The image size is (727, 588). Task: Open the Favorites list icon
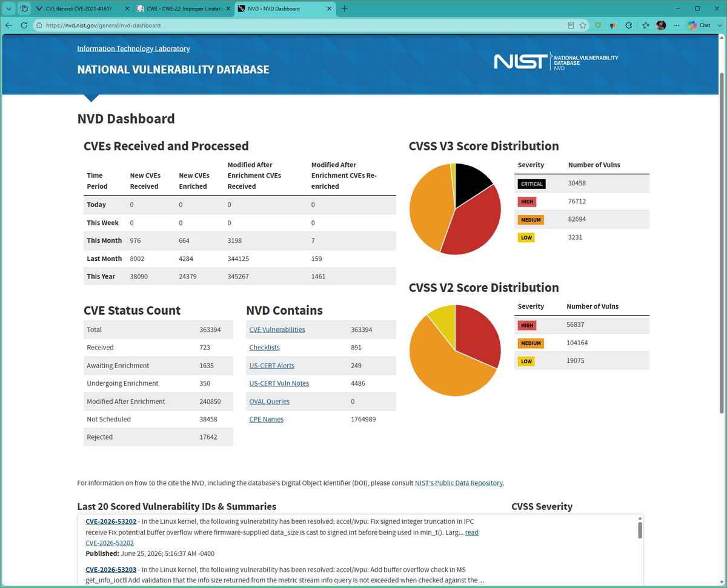click(x=646, y=25)
